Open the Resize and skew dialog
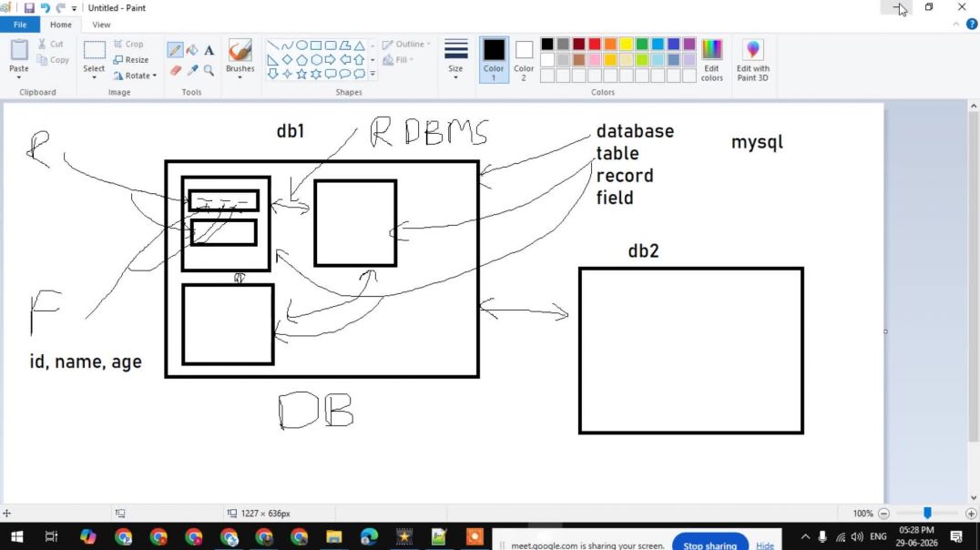 coord(131,60)
